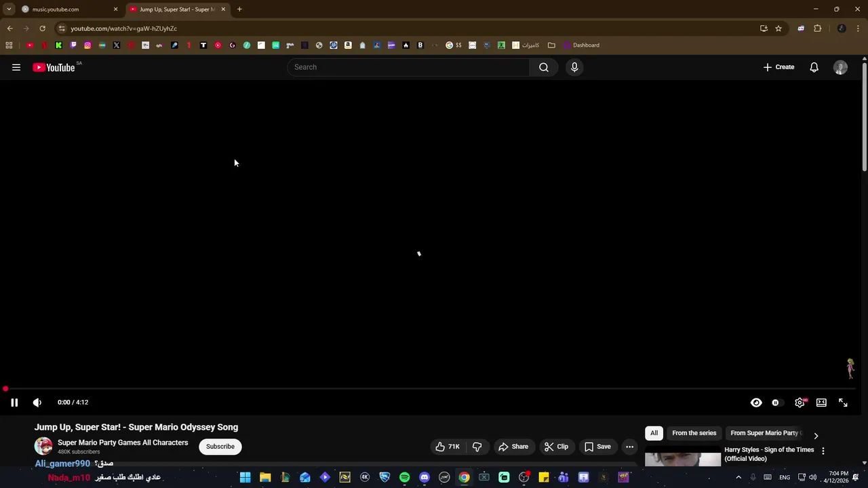Image resolution: width=868 pixels, height=488 pixels.
Task: Go back in browser history
Action: tap(9, 28)
